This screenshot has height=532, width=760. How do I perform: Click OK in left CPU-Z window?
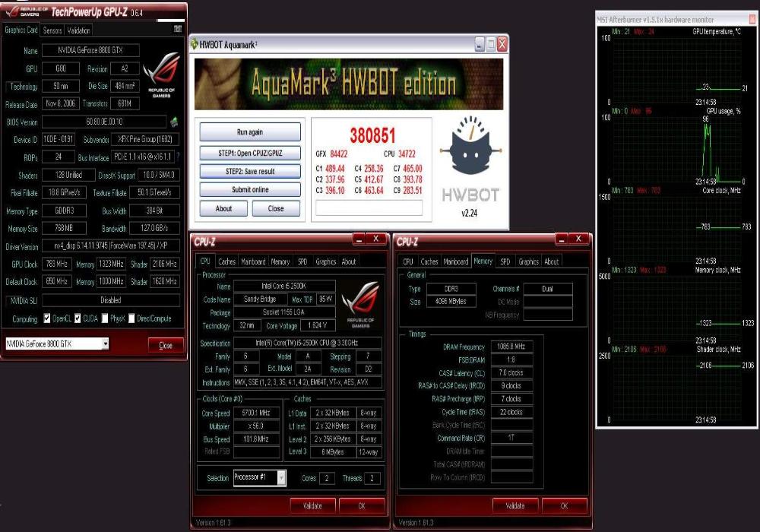coord(362,506)
